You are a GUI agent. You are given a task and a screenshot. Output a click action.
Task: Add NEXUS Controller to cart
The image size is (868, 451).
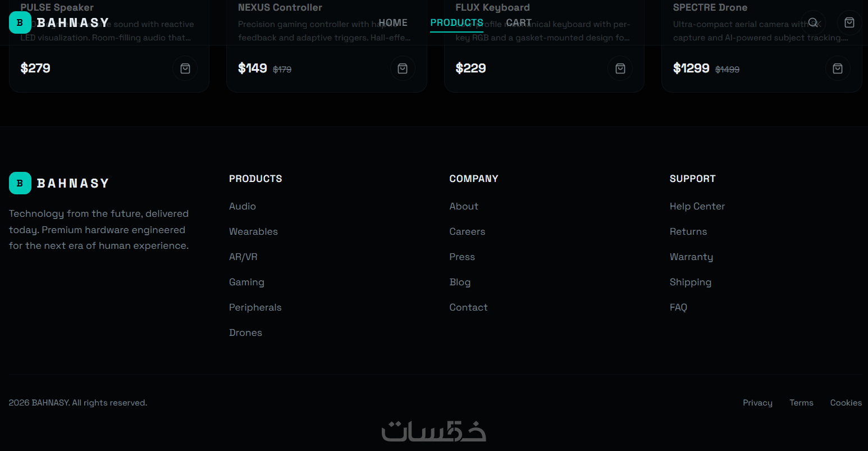pyautogui.click(x=403, y=69)
